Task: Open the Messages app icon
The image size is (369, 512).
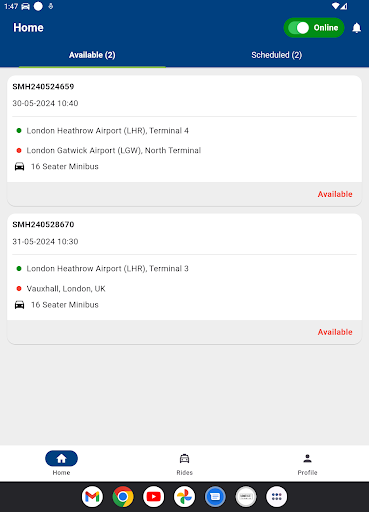Action: click(x=215, y=497)
